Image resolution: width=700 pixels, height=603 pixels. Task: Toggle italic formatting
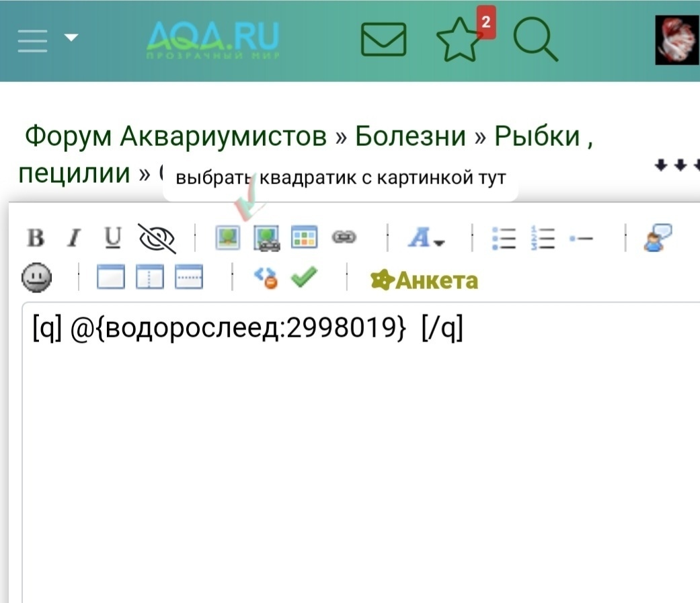click(74, 237)
